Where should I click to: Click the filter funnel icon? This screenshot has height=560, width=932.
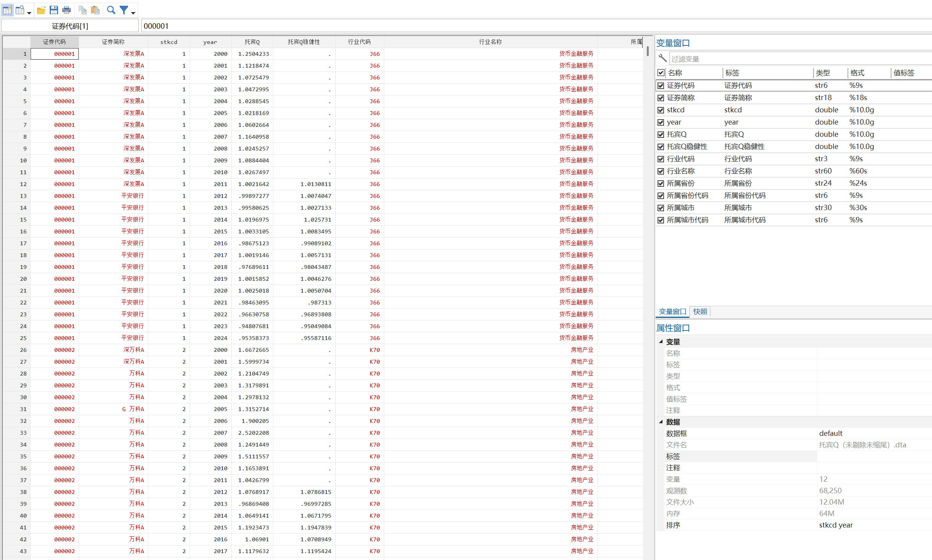point(124,10)
